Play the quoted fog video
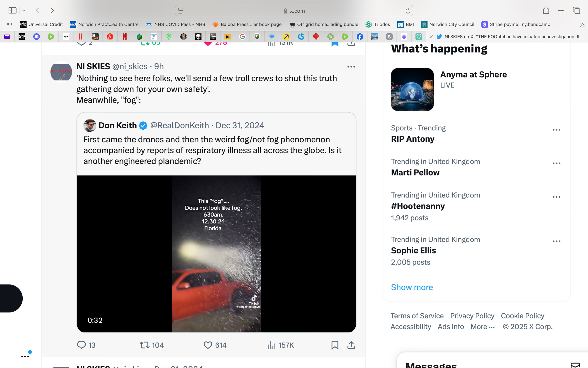 pos(216,254)
